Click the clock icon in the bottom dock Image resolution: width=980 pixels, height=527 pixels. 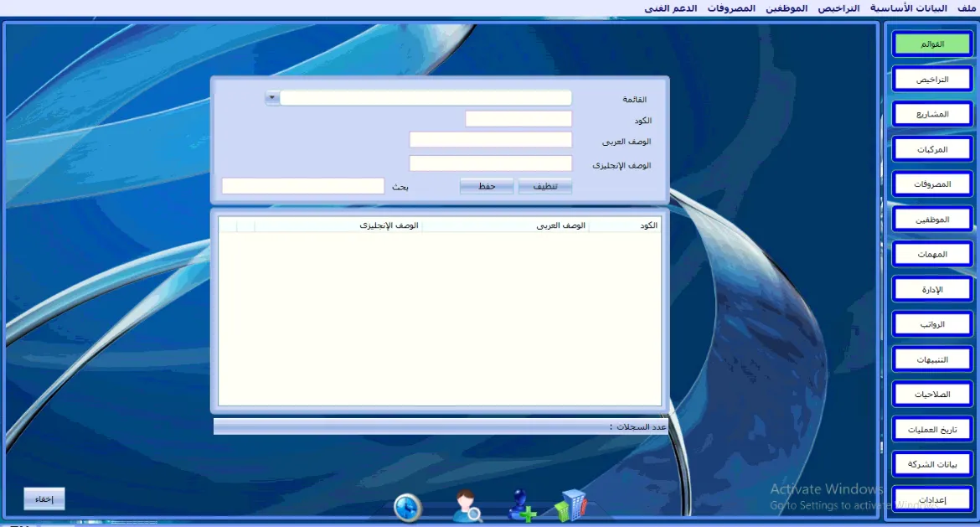pyautogui.click(x=408, y=507)
